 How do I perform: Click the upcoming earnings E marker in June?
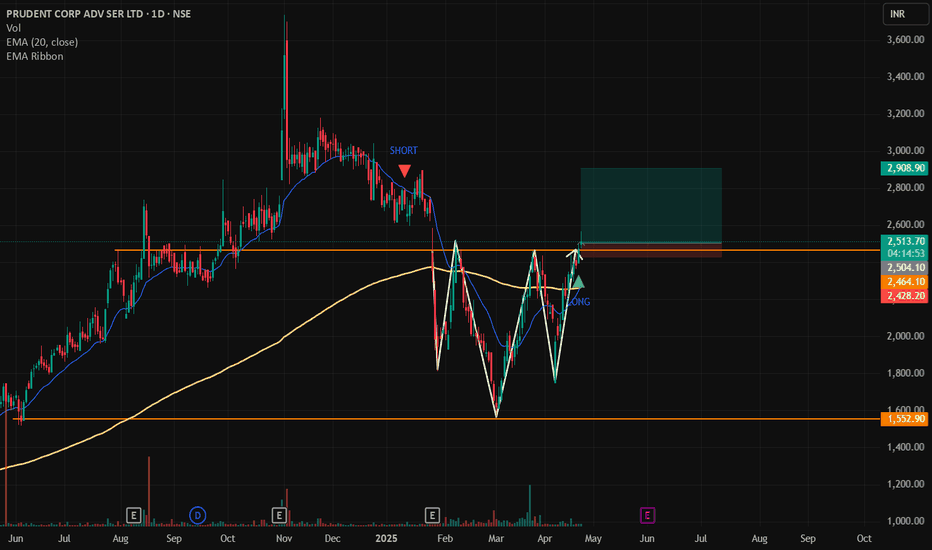tap(647, 516)
